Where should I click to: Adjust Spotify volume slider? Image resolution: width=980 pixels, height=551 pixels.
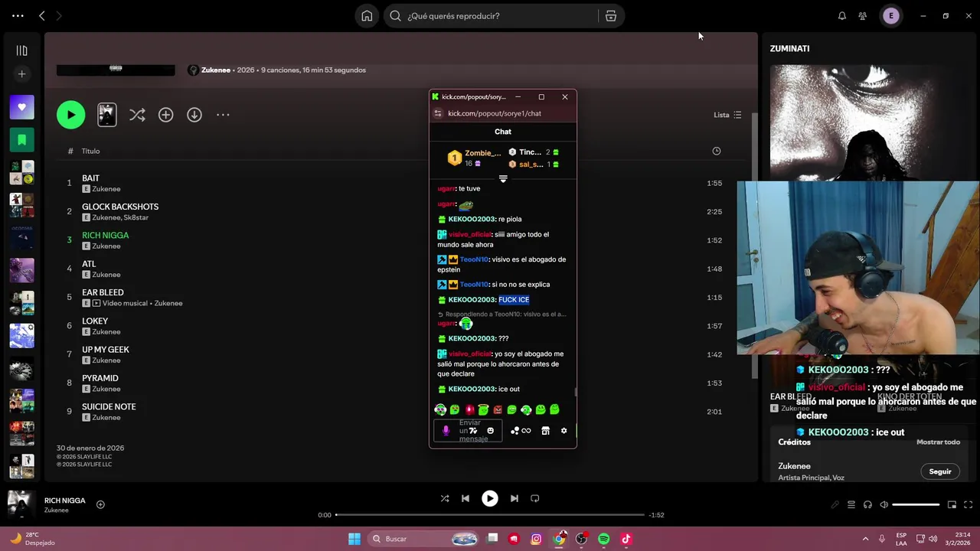916,505
